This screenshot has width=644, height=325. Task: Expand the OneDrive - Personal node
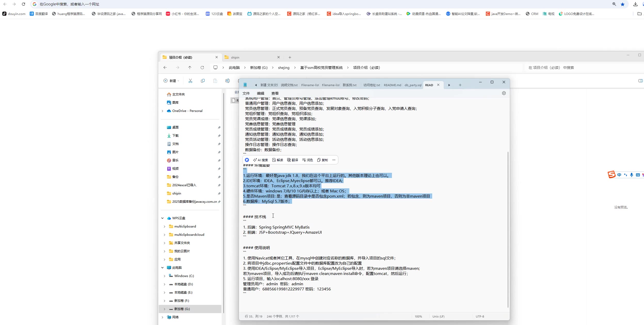point(163,111)
